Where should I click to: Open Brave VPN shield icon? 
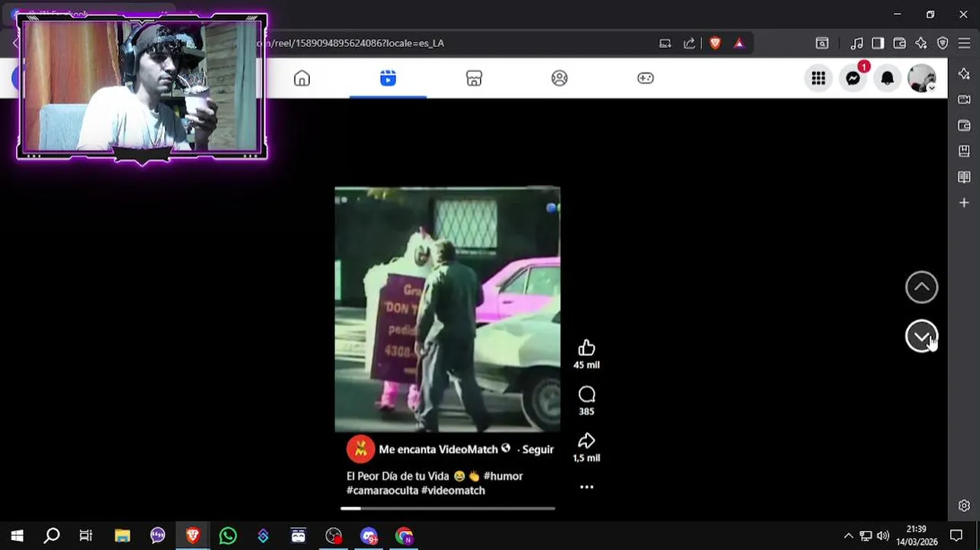click(x=943, y=44)
